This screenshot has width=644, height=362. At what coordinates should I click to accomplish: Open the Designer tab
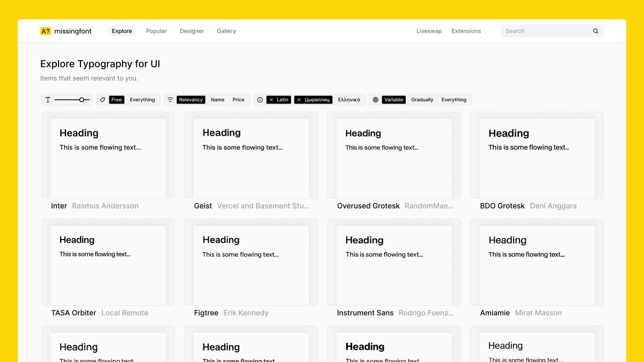192,31
